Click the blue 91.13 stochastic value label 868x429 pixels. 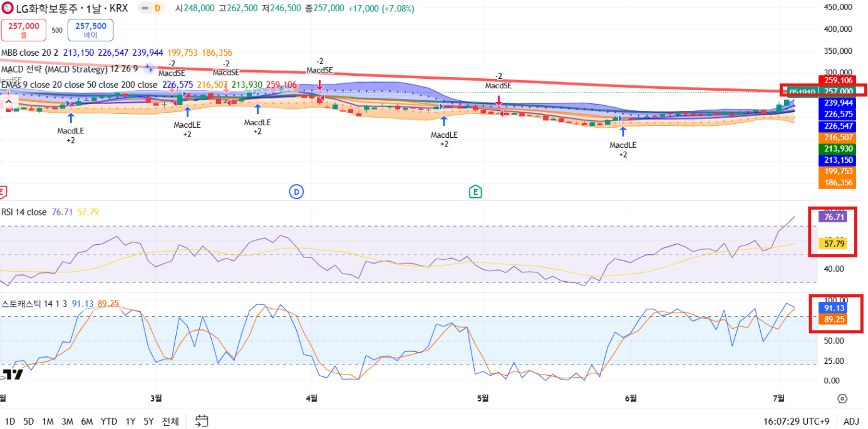[x=834, y=308]
